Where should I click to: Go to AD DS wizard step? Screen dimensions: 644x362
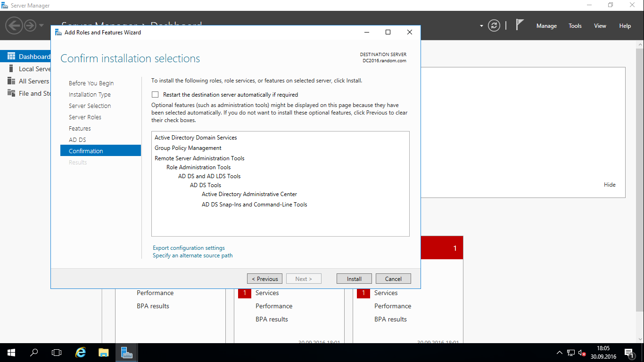pos(77,140)
